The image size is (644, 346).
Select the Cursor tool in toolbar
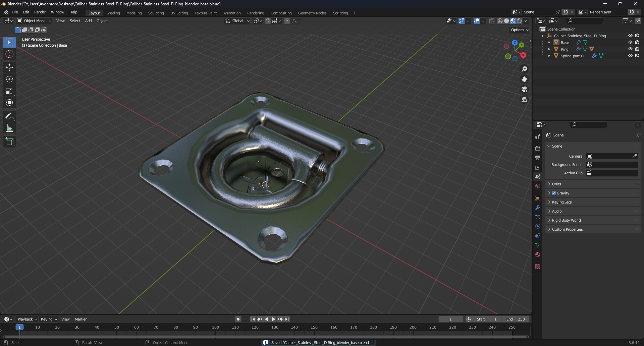point(9,54)
